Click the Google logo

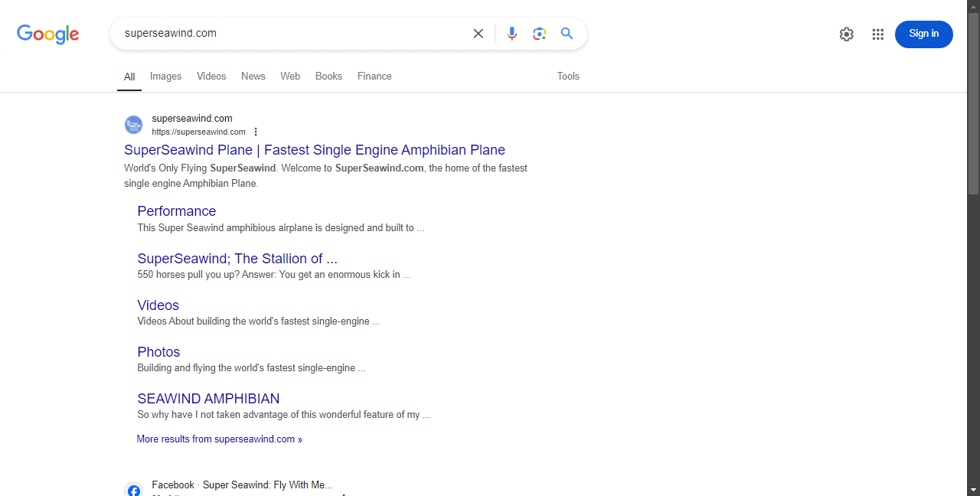48,34
